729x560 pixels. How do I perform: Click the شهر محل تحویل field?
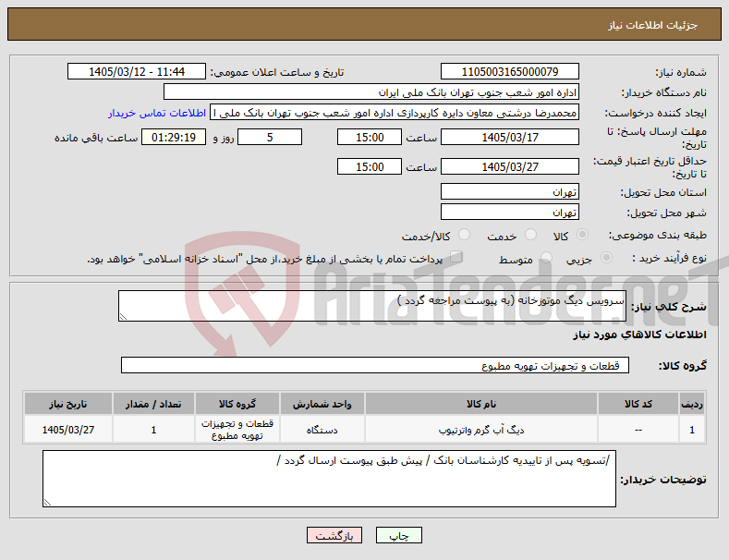click(509, 213)
